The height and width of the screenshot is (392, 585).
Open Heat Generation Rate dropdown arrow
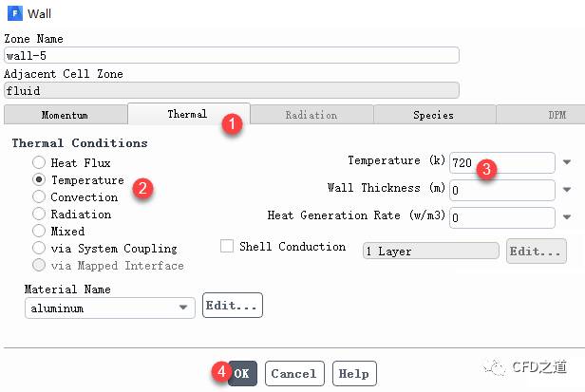coord(567,216)
